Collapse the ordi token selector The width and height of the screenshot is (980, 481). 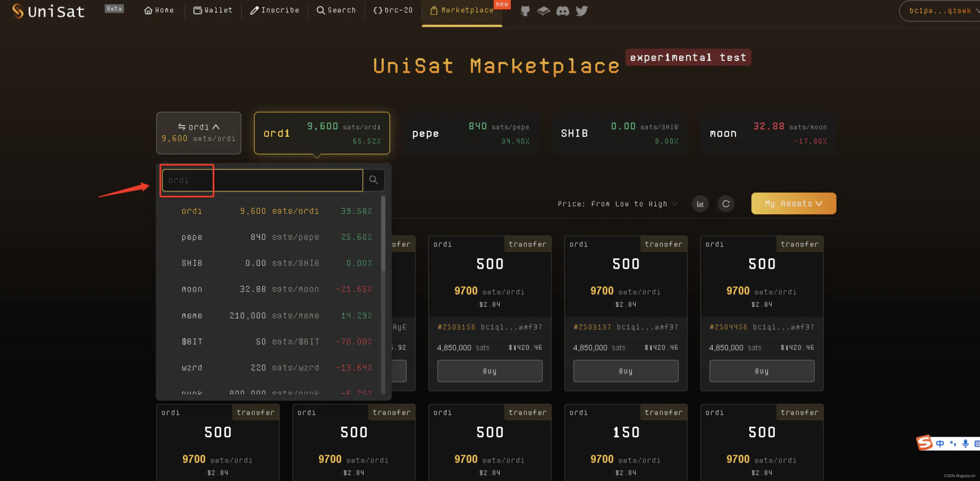pyautogui.click(x=199, y=133)
